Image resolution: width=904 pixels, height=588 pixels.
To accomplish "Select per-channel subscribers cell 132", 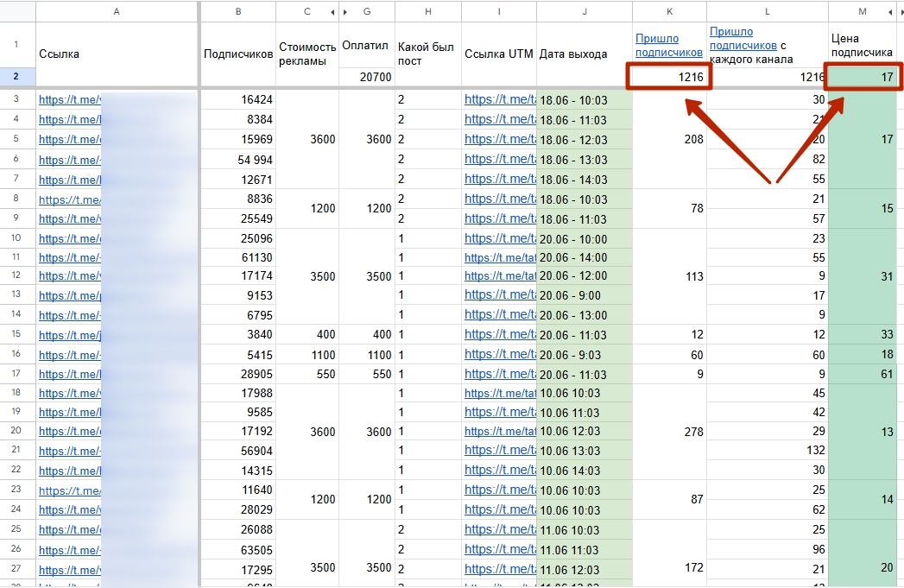I will click(x=768, y=450).
